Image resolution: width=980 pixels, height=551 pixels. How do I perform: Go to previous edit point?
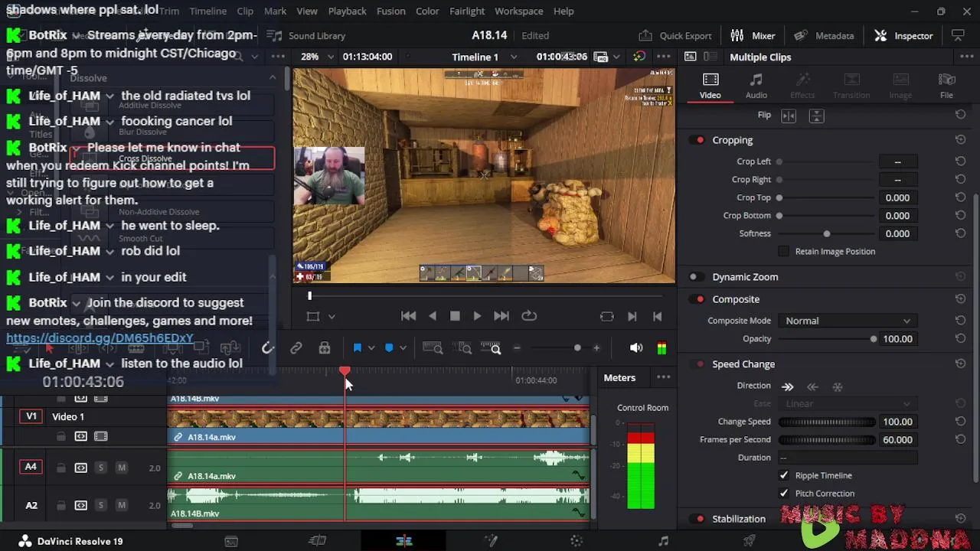pyautogui.click(x=657, y=316)
